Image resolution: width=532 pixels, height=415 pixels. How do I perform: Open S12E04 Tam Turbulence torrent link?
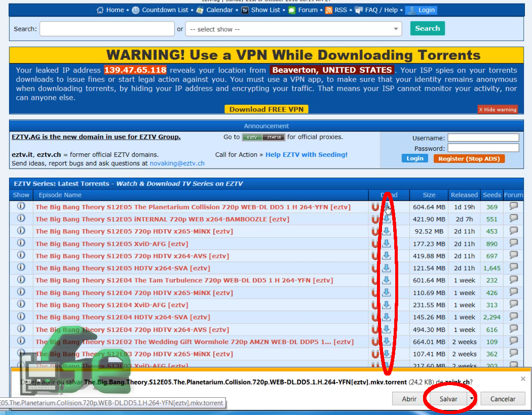coord(184,280)
